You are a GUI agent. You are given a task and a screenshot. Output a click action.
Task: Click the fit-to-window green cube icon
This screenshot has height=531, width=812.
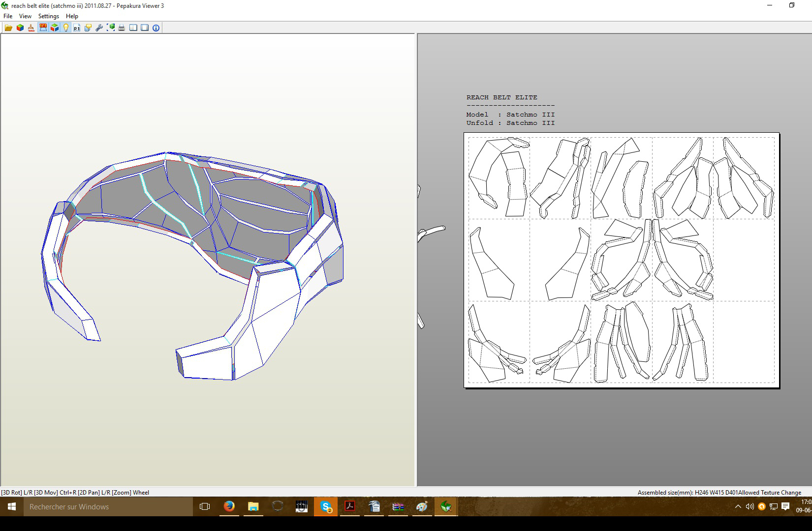point(111,28)
